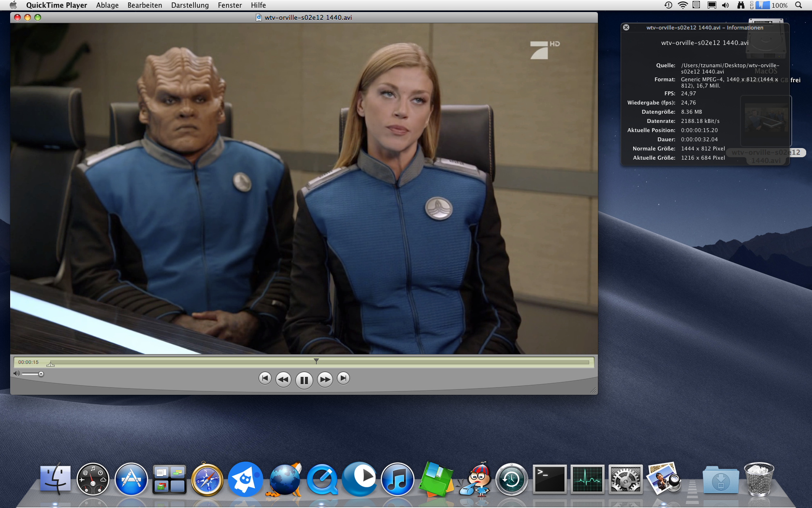Select the wtv-orville-s02e12 desktop file thumbnail
Image resolution: width=812 pixels, height=508 pixels.
(766, 120)
